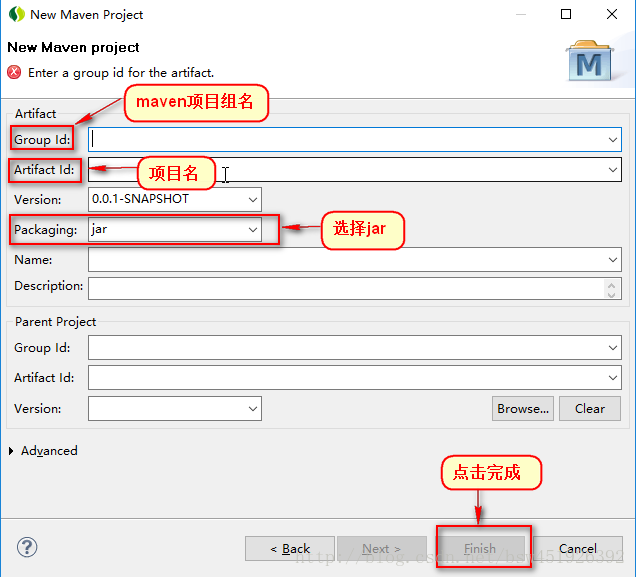Expand the Advanced section
The height and width of the screenshot is (577, 636).
point(11,451)
